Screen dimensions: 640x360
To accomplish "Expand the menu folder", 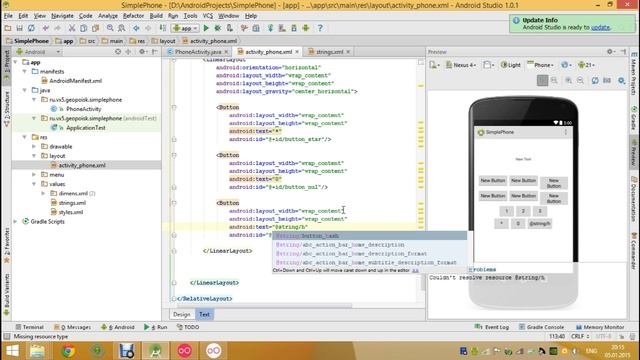I will point(34,175).
